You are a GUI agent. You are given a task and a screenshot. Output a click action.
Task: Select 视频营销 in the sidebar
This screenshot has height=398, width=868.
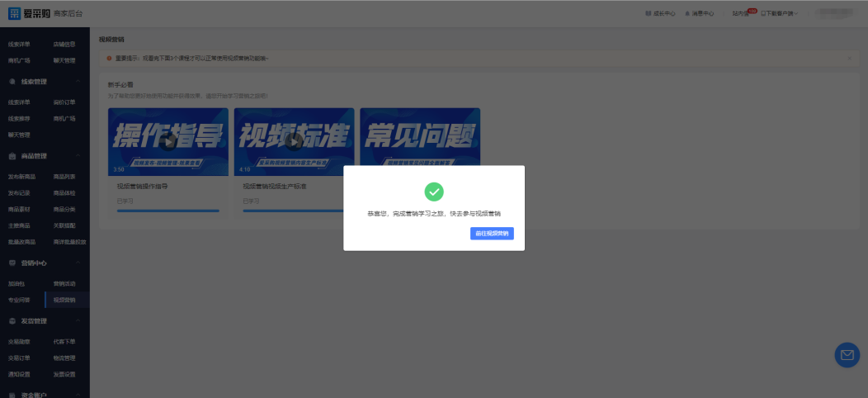(64, 300)
